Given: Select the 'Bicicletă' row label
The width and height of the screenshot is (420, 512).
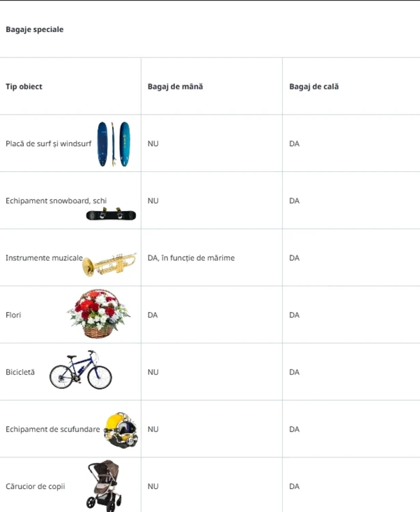Looking at the screenshot, I should point(20,372).
